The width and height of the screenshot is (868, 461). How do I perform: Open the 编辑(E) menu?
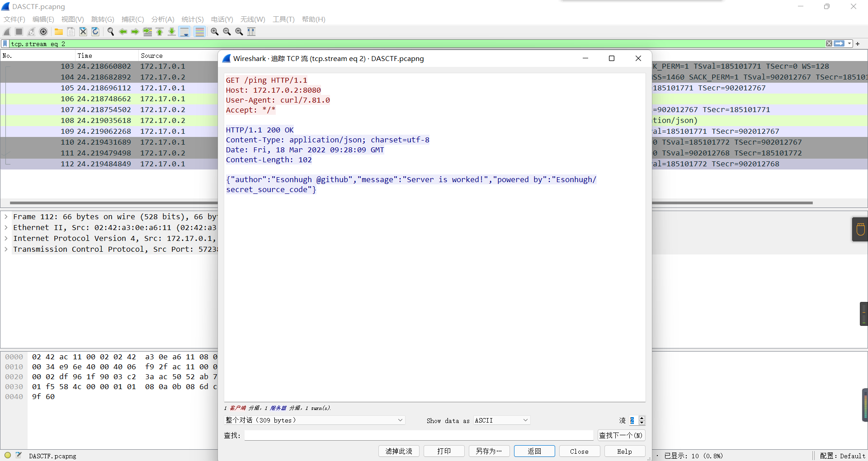pyautogui.click(x=43, y=19)
